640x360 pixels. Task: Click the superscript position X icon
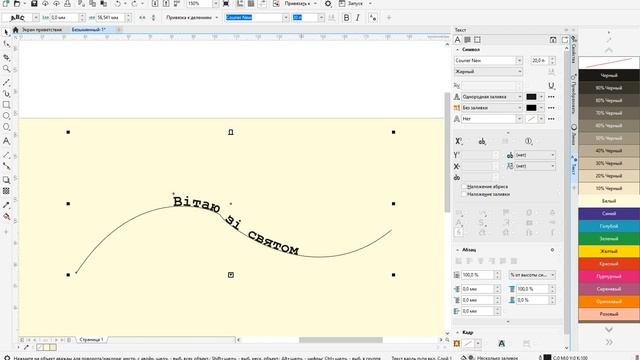(x=458, y=141)
